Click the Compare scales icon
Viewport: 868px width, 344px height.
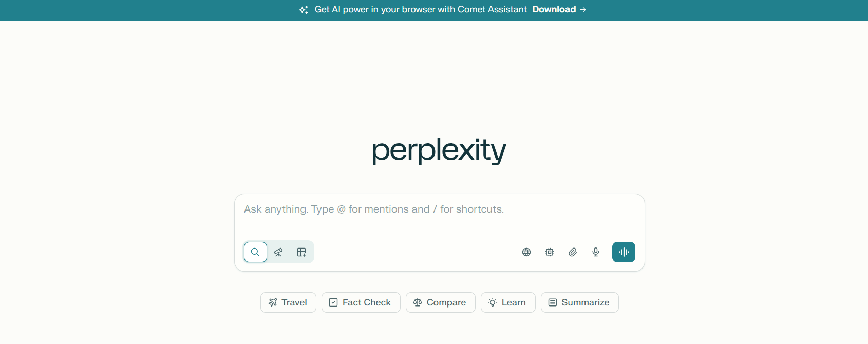[x=417, y=302]
